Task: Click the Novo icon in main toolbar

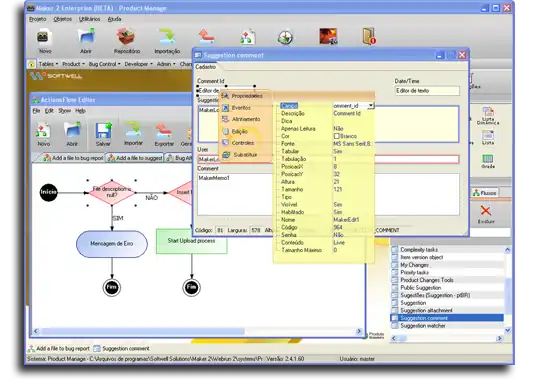Action: [x=43, y=37]
